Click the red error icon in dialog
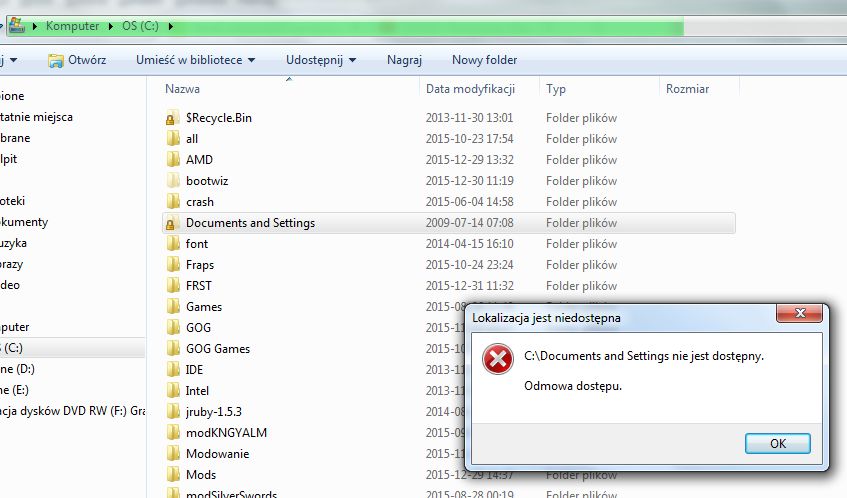 [x=497, y=359]
